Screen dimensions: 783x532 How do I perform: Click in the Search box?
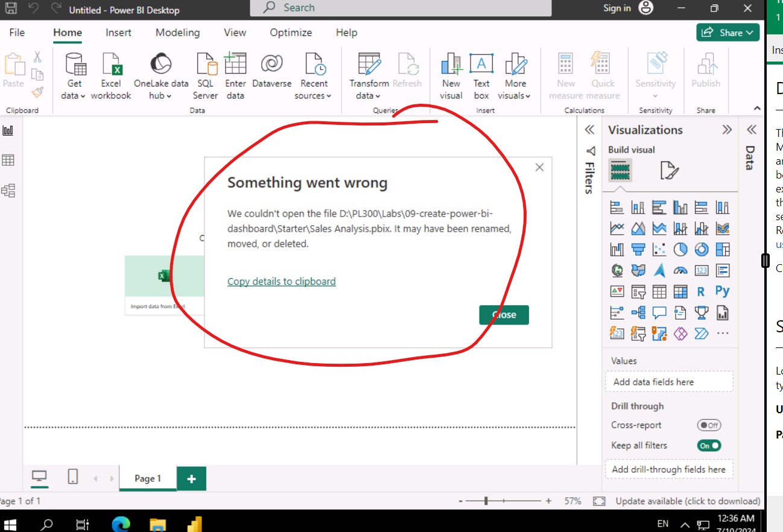tap(401, 8)
